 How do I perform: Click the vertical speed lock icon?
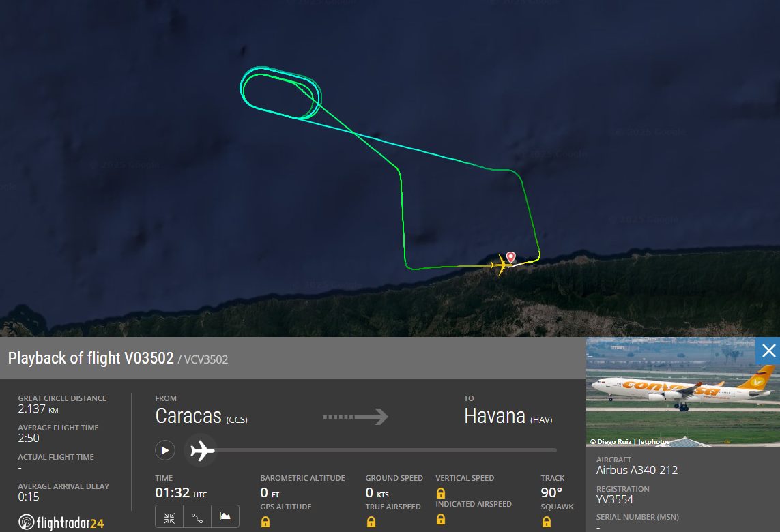440,492
